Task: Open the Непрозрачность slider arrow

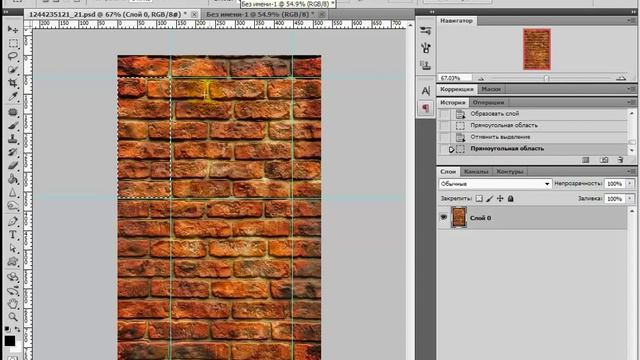Action: tap(630, 184)
